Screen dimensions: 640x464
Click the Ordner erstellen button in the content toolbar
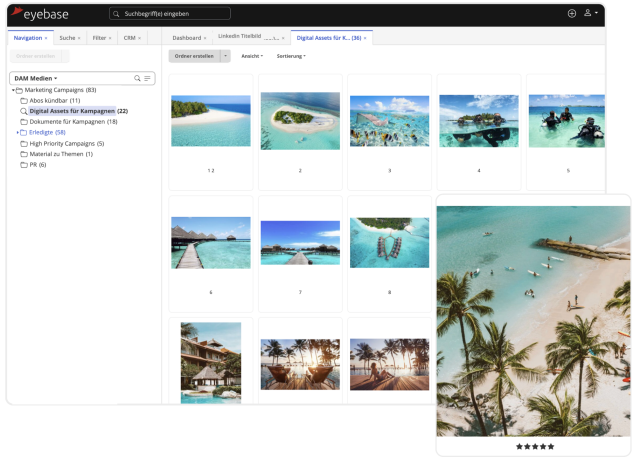[x=193, y=56]
